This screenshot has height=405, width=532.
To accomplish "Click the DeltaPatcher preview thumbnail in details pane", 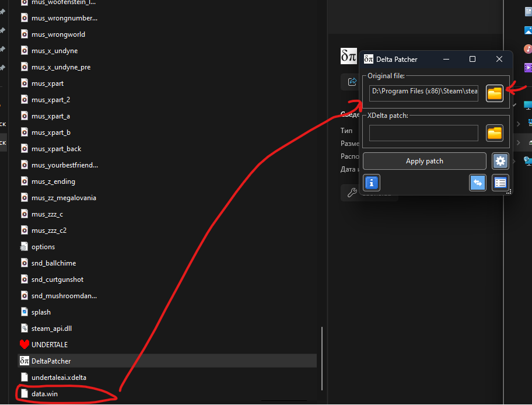I will click(349, 56).
